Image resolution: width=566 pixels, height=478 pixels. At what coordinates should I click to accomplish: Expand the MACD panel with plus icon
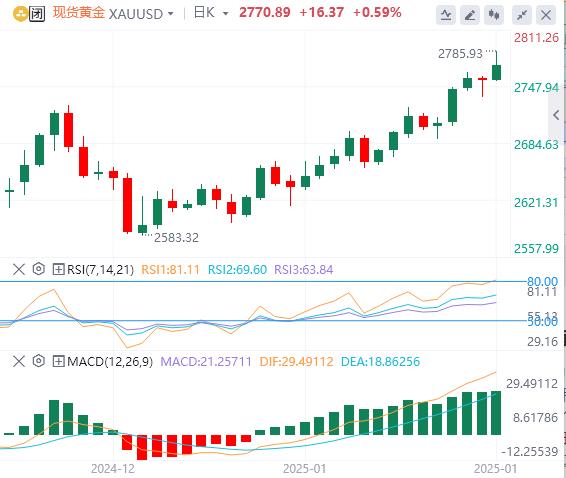tap(58, 361)
